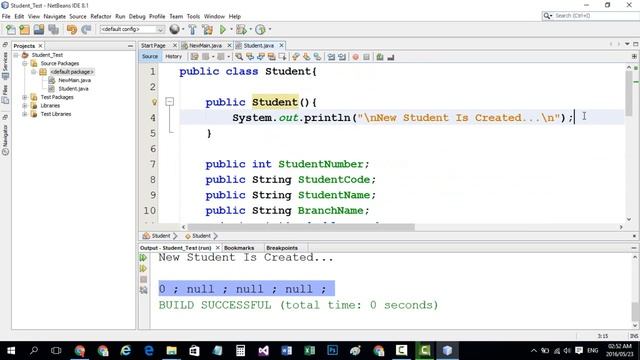Click the globe browser icon in the toolbar
This screenshot has width=640, height=360.
point(174,29)
